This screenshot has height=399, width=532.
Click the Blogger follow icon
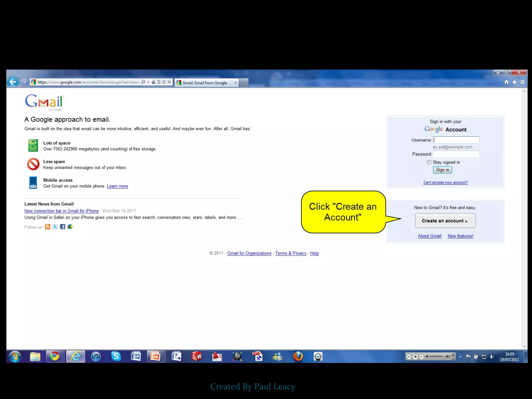(x=48, y=227)
